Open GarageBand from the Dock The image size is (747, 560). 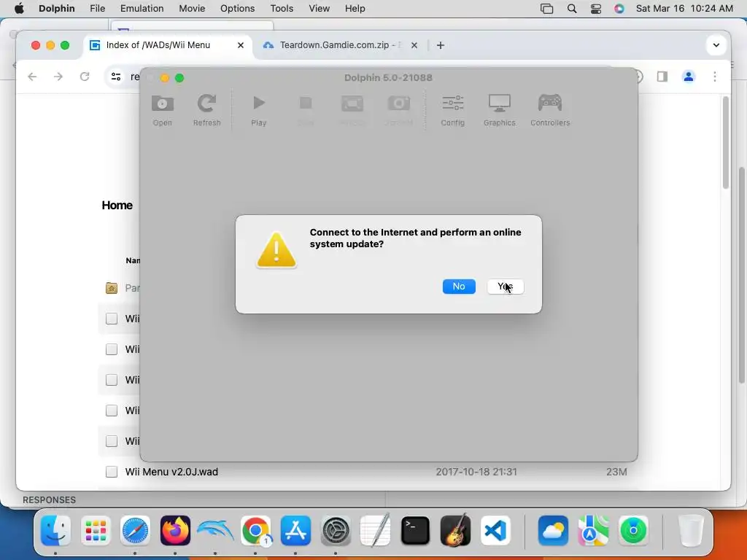(455, 531)
